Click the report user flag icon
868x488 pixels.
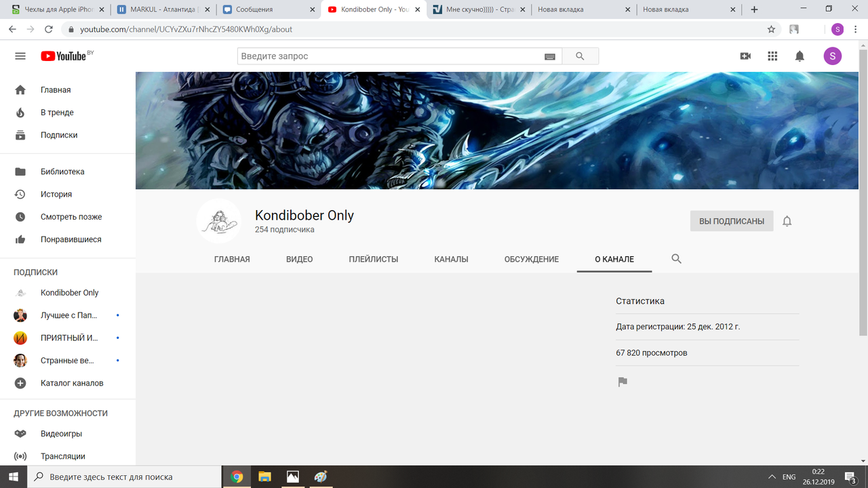pyautogui.click(x=623, y=382)
